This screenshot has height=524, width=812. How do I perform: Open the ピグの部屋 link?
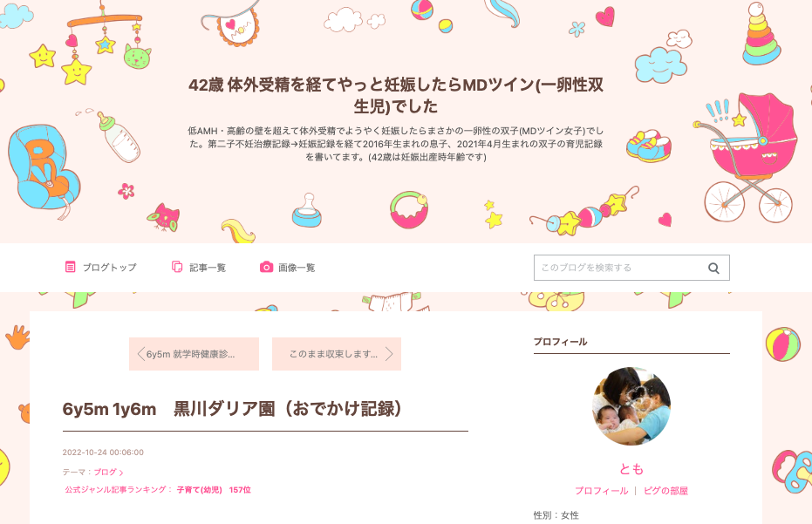pyautogui.click(x=665, y=491)
